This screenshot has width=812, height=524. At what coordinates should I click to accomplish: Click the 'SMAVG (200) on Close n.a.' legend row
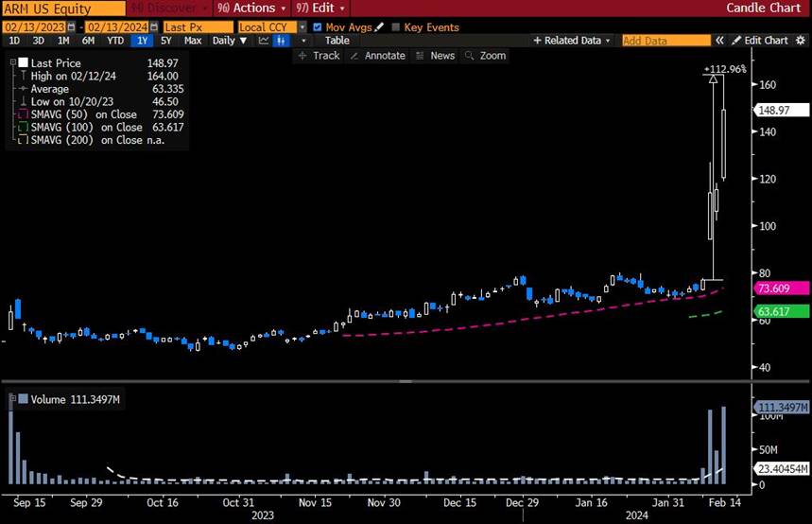click(93, 140)
